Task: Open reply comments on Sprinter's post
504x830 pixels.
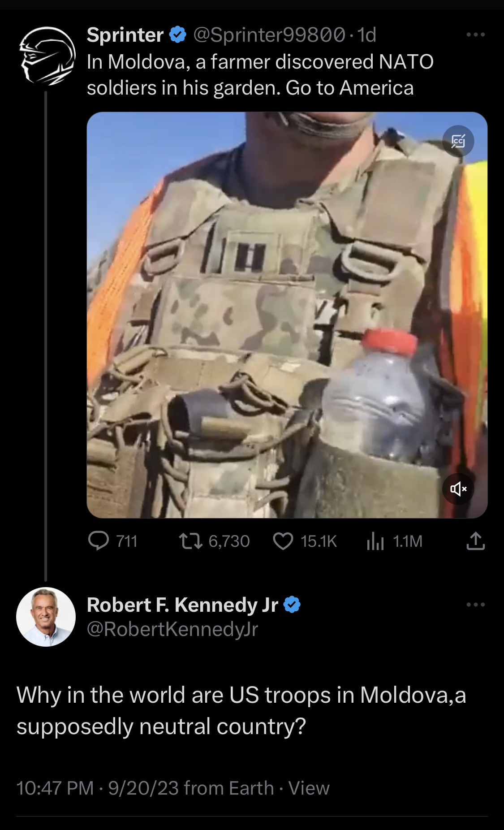Action: (x=99, y=541)
